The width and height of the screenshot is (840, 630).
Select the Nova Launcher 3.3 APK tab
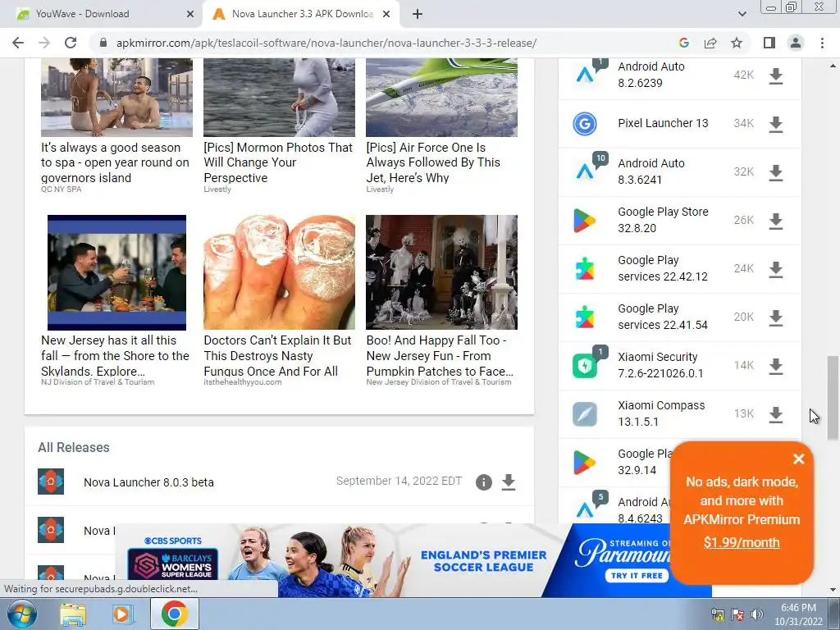(303, 14)
